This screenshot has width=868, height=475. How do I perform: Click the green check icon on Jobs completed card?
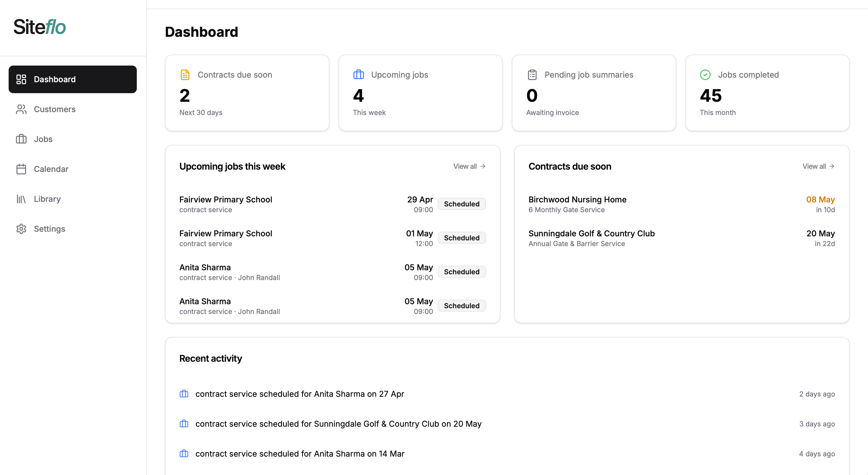(705, 74)
